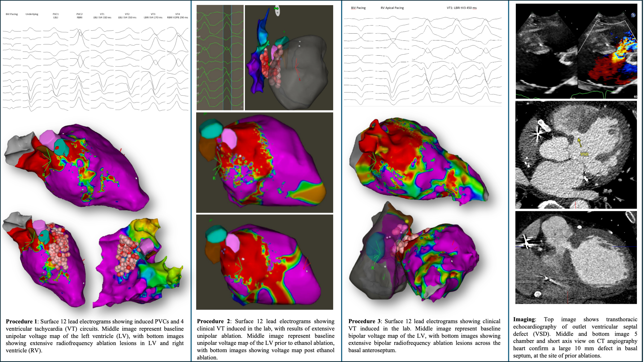Click the orange low-voltage patch at LV apex
Image resolution: width=644 pixels, height=362 pixels.
point(316,194)
